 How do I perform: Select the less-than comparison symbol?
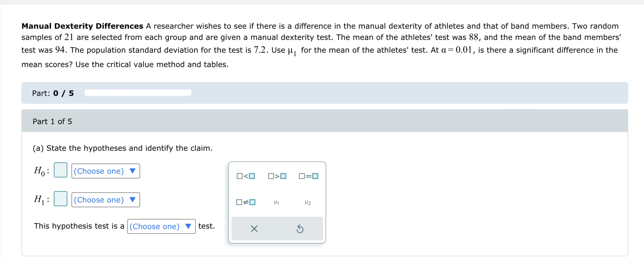pyautogui.click(x=246, y=176)
